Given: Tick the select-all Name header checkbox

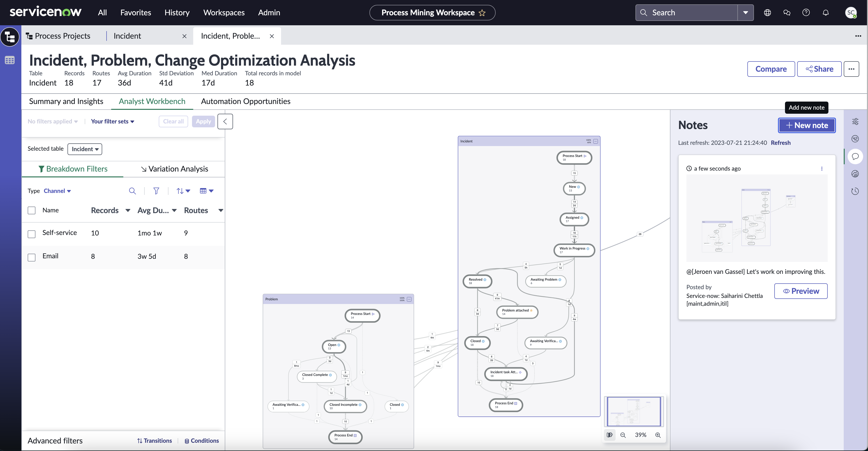Looking at the screenshot, I should 32,210.
